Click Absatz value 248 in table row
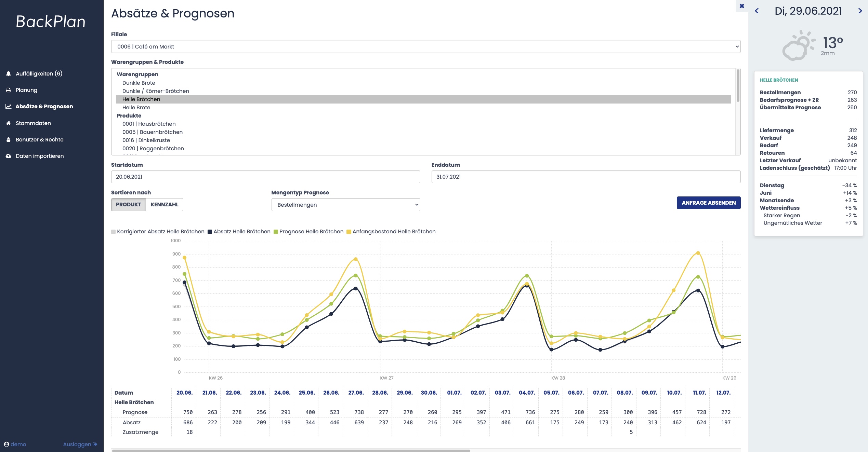This screenshot has width=868, height=452. click(x=408, y=423)
